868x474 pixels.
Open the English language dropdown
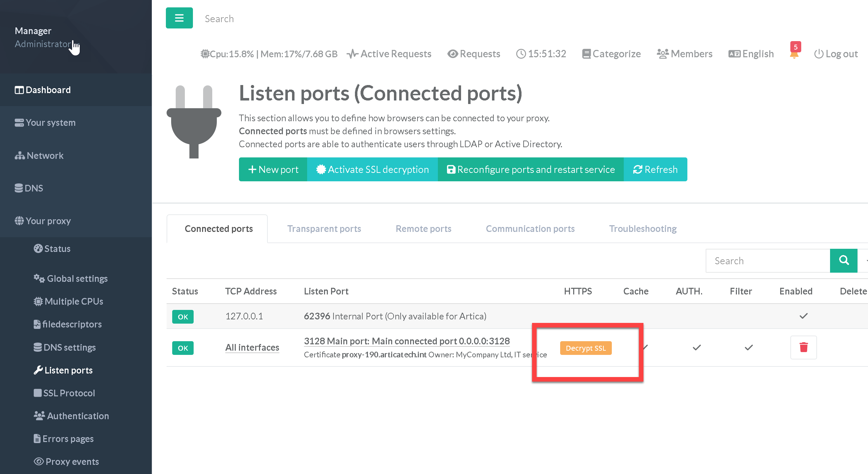pos(751,54)
